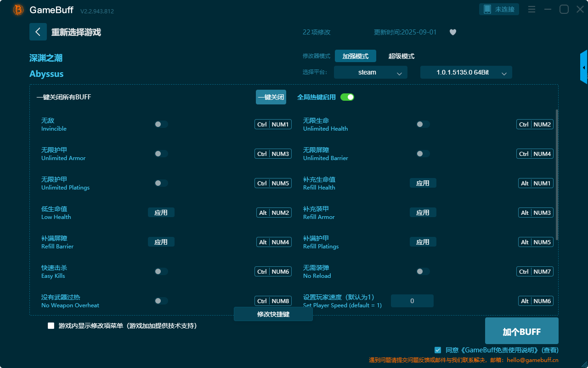Screen dimensions: 588x368
Task: Click the hello@gamebuff.cn contact notice
Action: point(464,360)
